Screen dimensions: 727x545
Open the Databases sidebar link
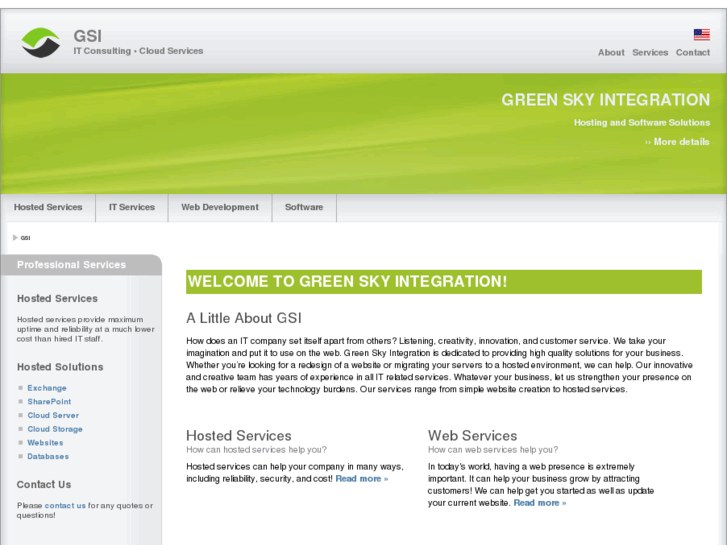(48, 456)
